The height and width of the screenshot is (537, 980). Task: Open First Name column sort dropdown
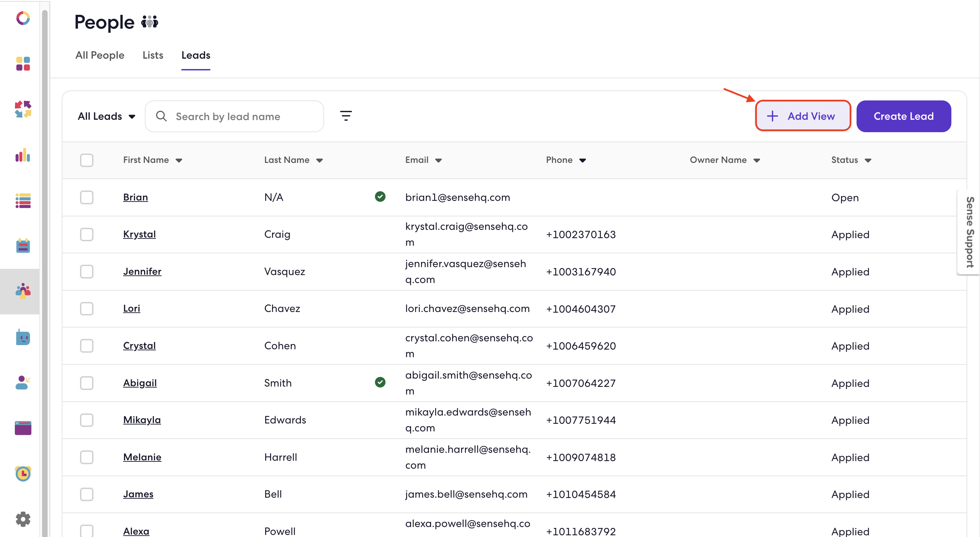179,160
